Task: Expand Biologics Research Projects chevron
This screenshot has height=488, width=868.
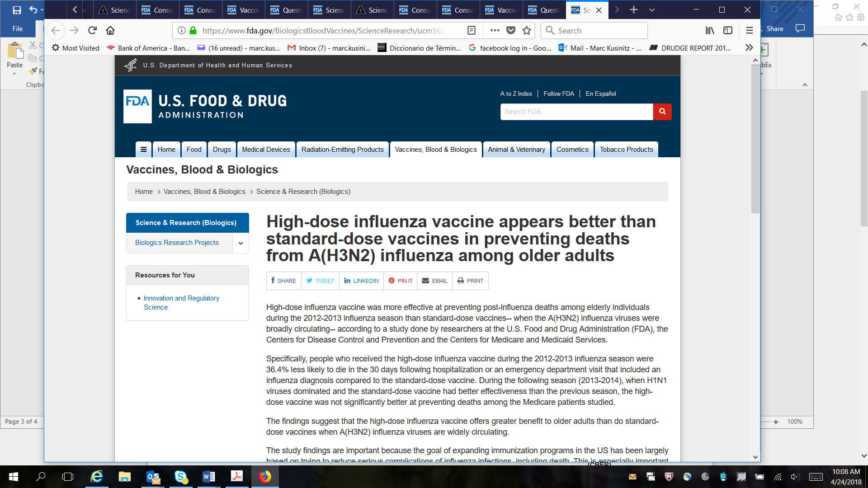Action: pyautogui.click(x=241, y=243)
